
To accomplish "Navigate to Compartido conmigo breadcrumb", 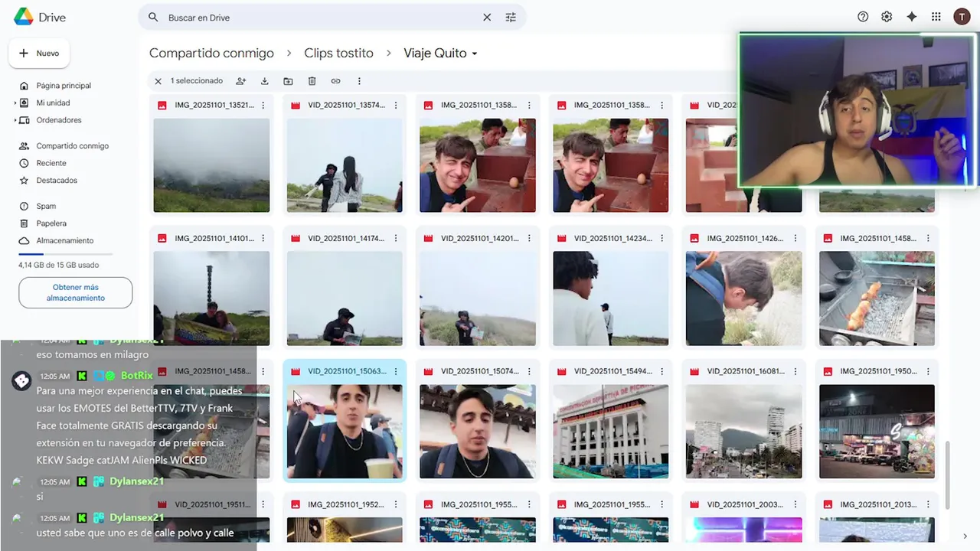I will (x=211, y=53).
